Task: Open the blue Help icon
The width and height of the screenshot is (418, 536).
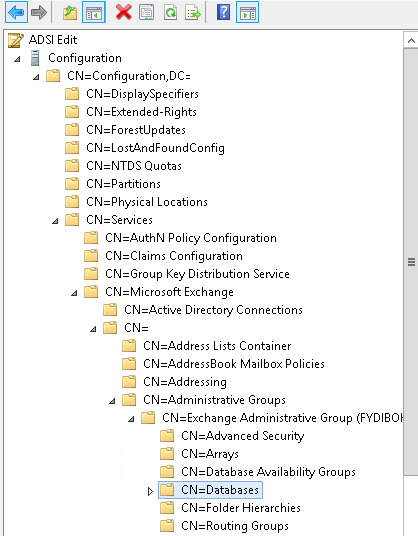Action: [223, 12]
